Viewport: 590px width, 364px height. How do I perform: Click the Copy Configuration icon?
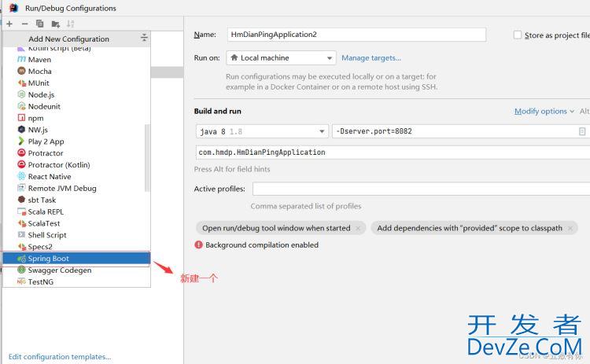click(x=39, y=24)
